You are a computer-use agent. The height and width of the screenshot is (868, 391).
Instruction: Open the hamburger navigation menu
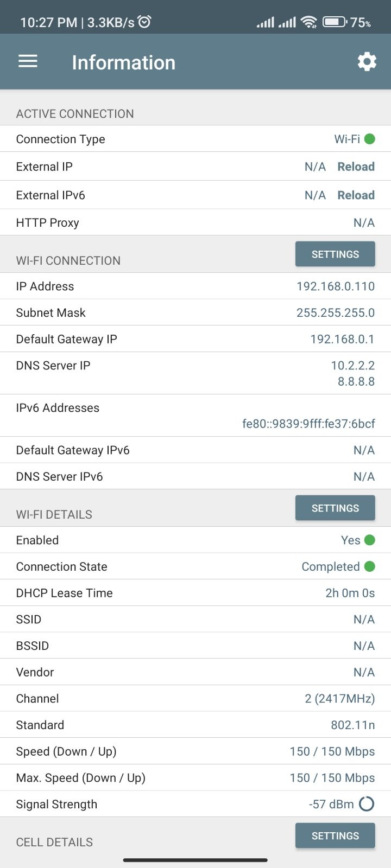(28, 62)
